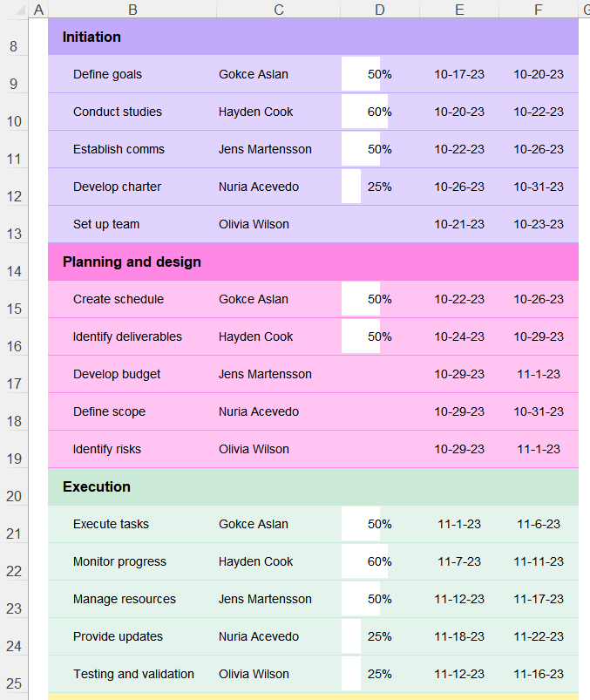Select start date 11-1-23 for Execute tasks
Screen dimensions: 590x700
(x=459, y=524)
